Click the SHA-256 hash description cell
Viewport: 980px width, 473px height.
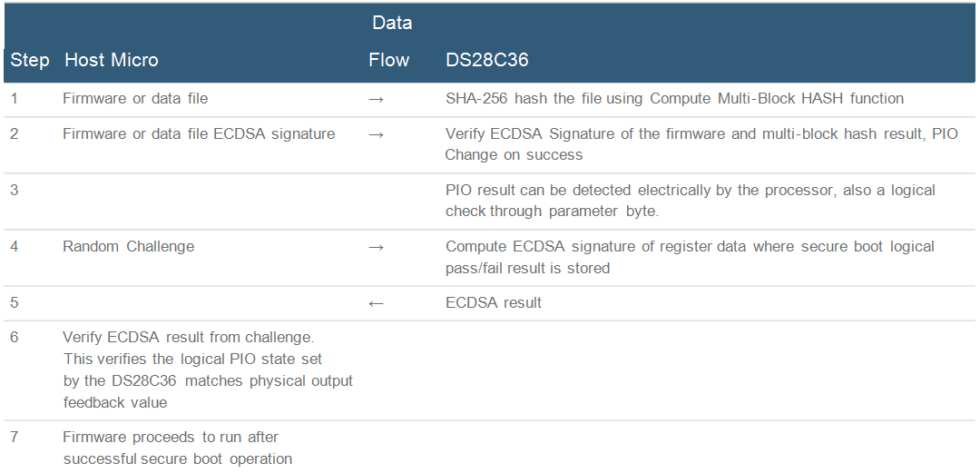point(674,98)
